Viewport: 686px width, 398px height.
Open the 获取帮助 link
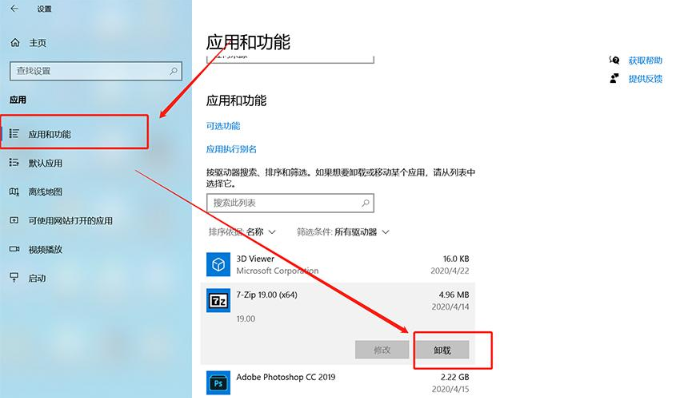point(645,60)
